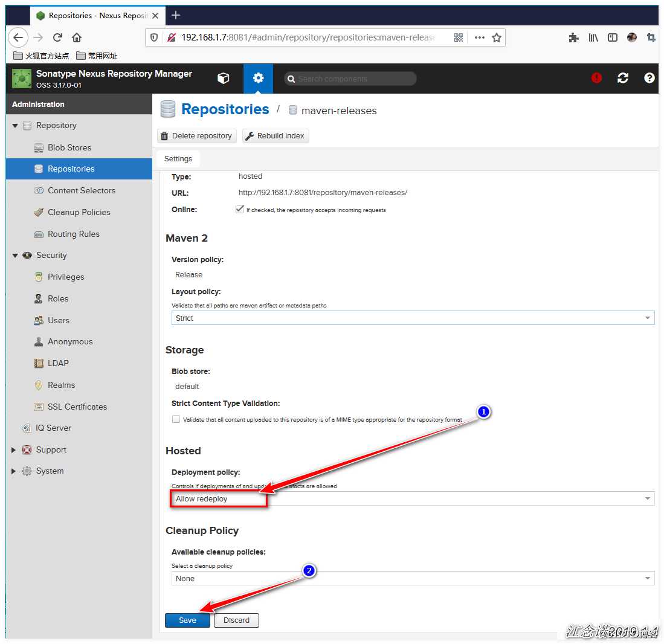Expand the System tree node

tap(13, 471)
